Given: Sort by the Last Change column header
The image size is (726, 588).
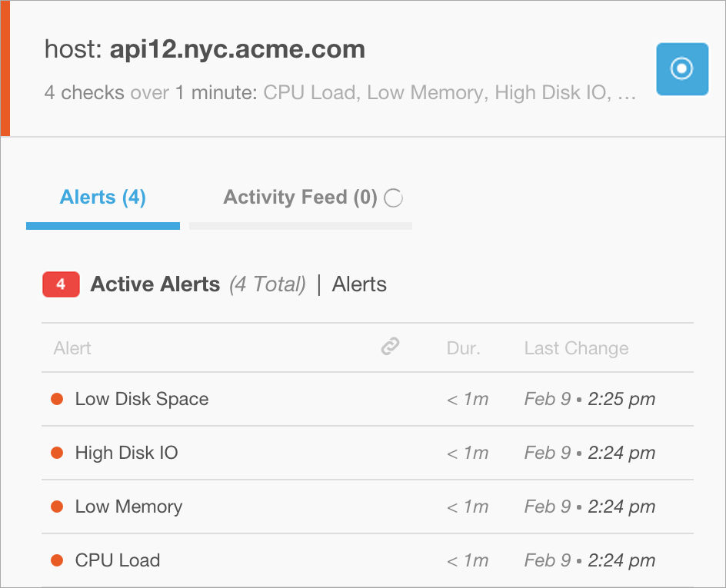Looking at the screenshot, I should pyautogui.click(x=576, y=348).
